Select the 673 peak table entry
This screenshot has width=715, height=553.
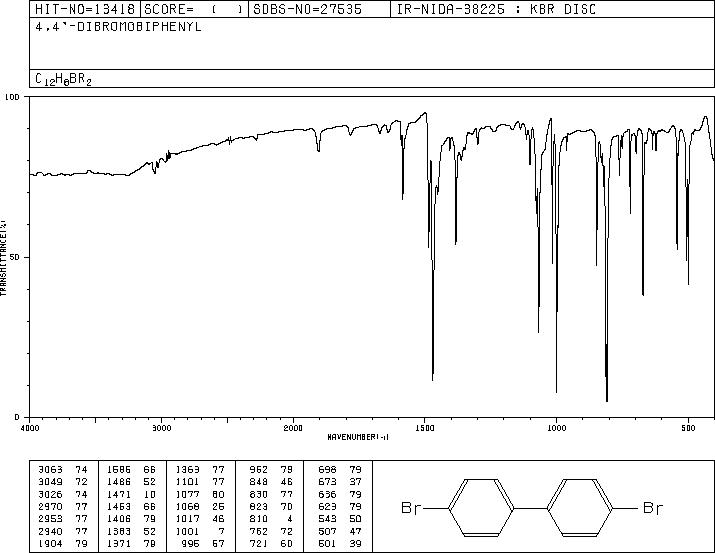point(327,482)
